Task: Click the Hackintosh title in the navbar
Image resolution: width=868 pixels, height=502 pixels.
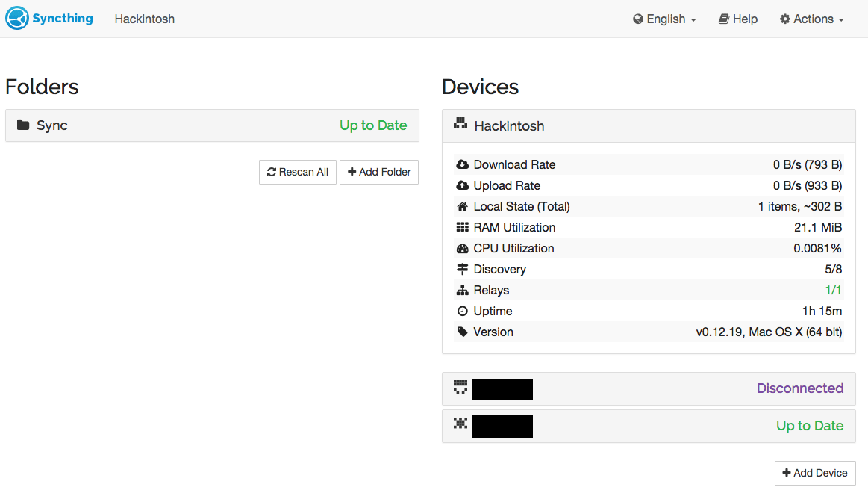Action: (145, 19)
